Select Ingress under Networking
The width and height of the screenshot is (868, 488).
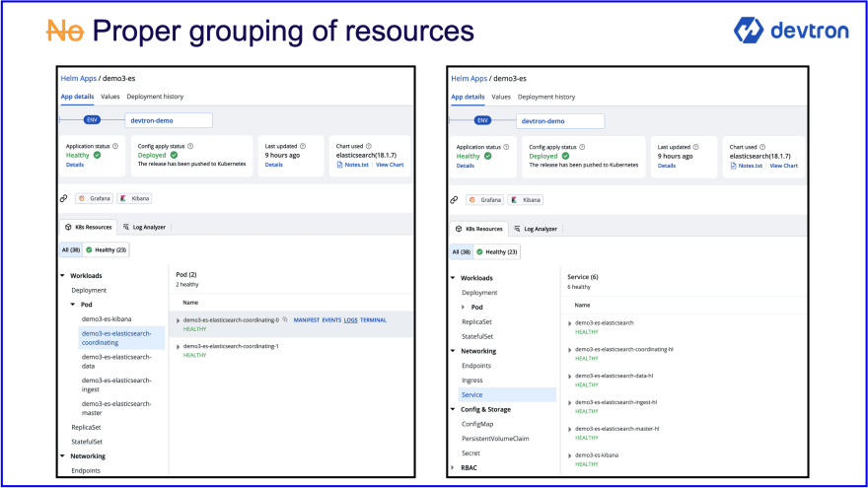[x=472, y=381]
